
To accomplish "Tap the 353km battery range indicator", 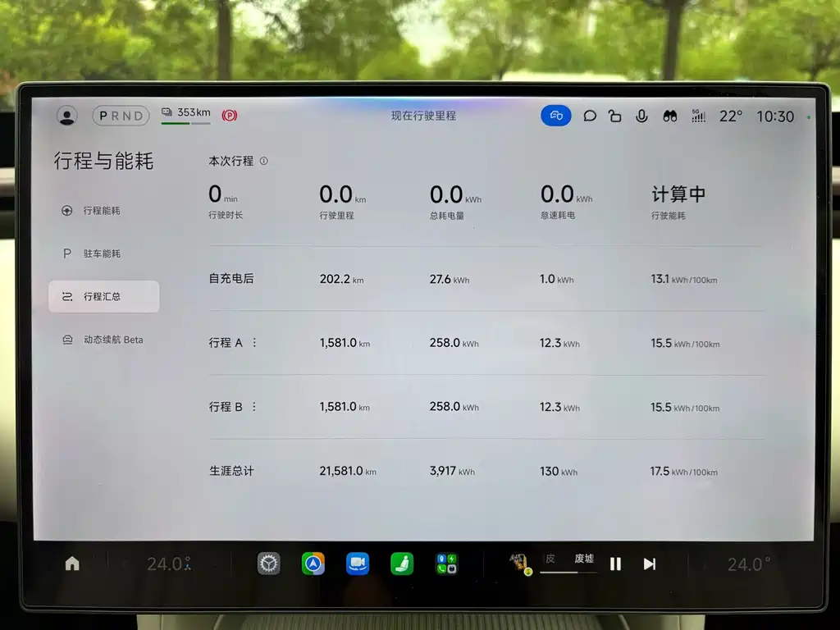I will click(x=186, y=115).
